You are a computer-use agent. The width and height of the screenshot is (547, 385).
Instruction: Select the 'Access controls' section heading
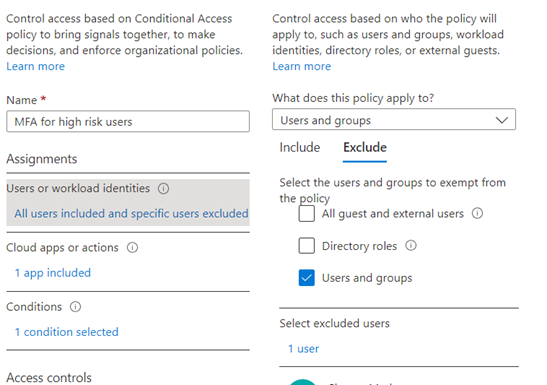point(49,378)
